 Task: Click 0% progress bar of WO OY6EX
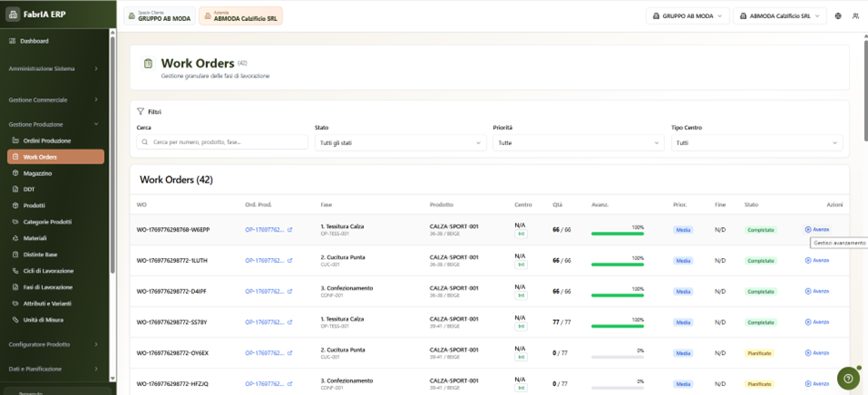[617, 358]
